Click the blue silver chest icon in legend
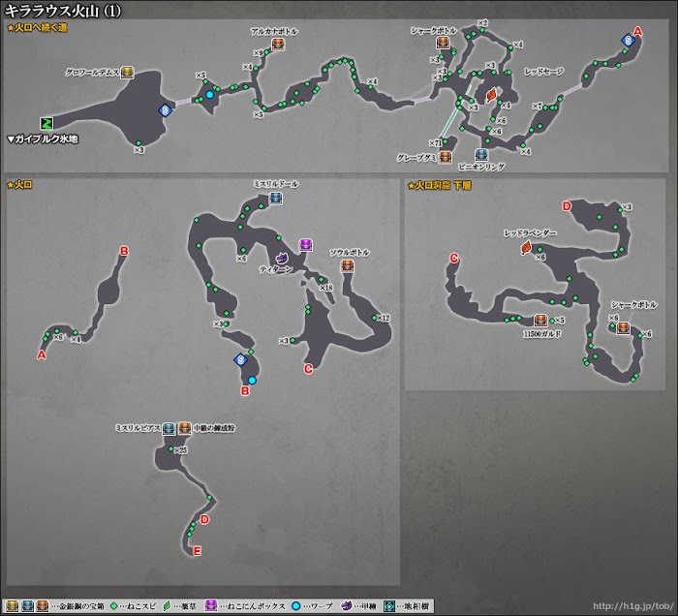The image size is (678, 616). [27, 606]
